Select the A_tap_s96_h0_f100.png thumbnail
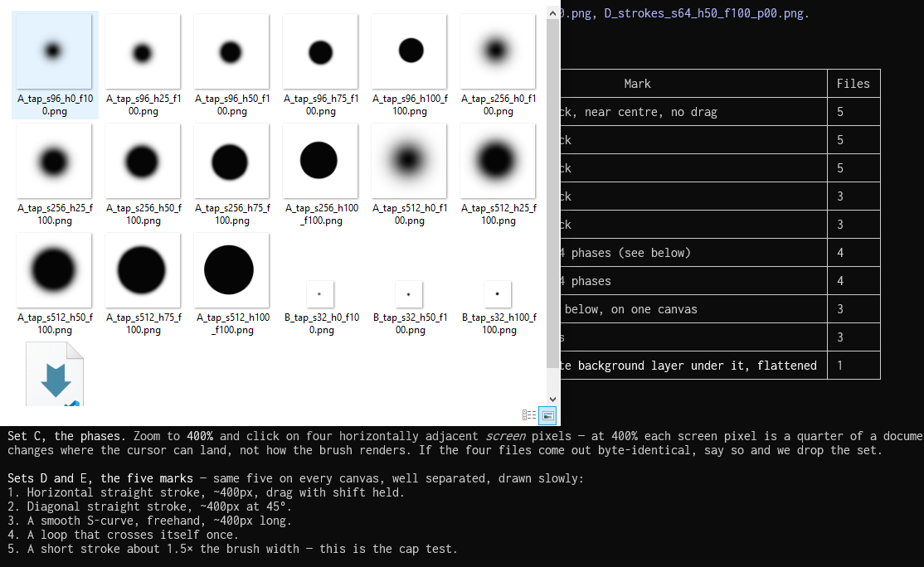The width and height of the screenshot is (924, 567). (x=54, y=51)
